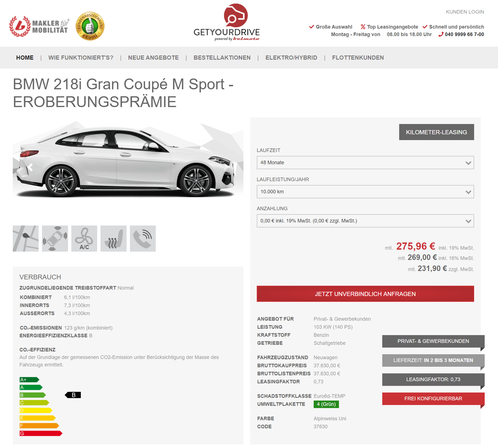This screenshot has height=448, width=498.
Task: Click the A+ efficiency class bar
Action: (29, 380)
